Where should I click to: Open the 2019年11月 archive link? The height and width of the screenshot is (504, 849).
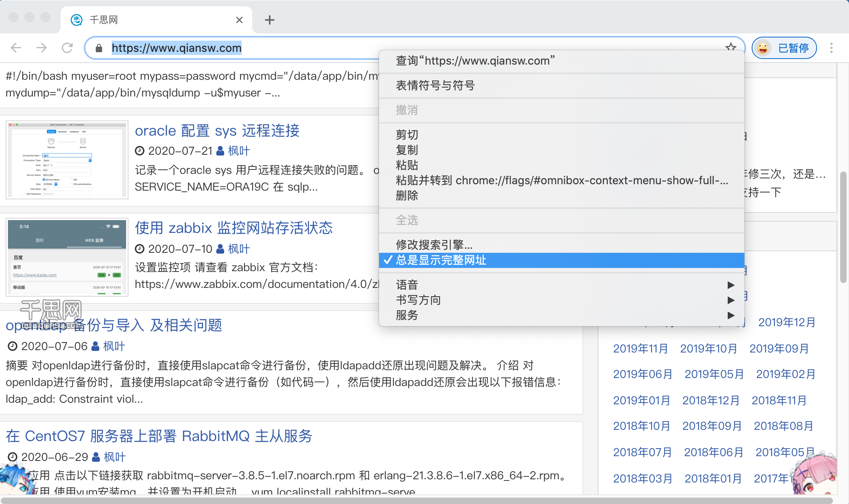640,348
